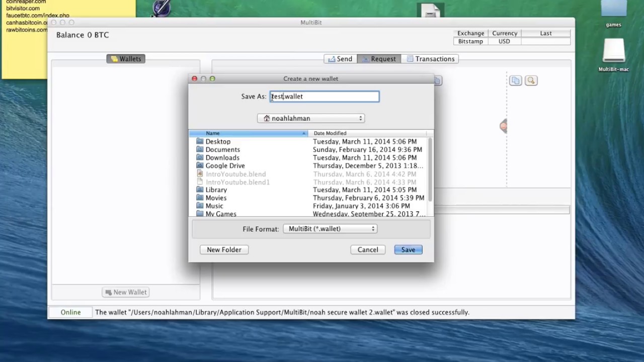Screen dimensions: 644x362
Task: Switch to the Request tab
Action: point(379,59)
